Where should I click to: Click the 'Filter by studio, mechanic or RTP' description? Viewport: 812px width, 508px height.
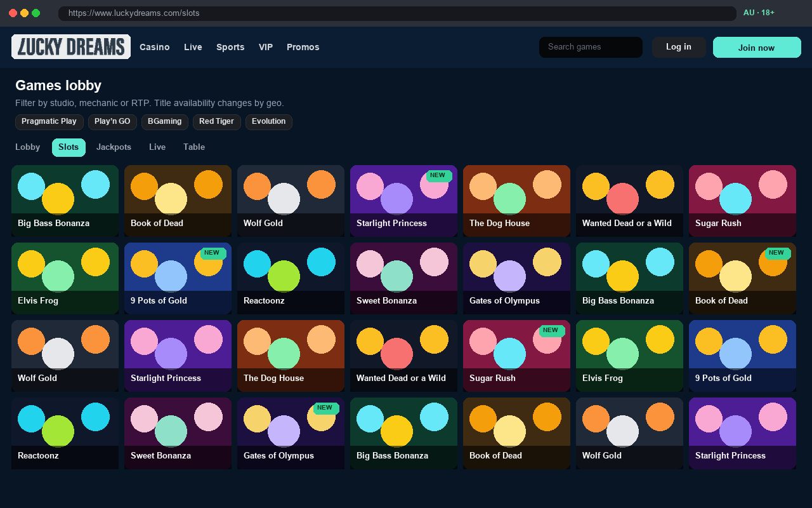(150, 103)
